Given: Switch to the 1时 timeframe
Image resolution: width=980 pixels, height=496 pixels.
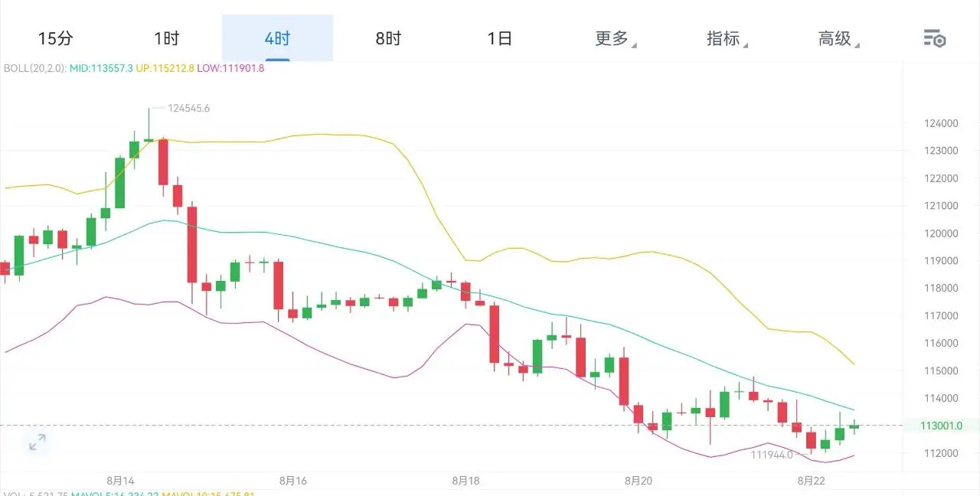Looking at the screenshot, I should pyautogui.click(x=166, y=38).
